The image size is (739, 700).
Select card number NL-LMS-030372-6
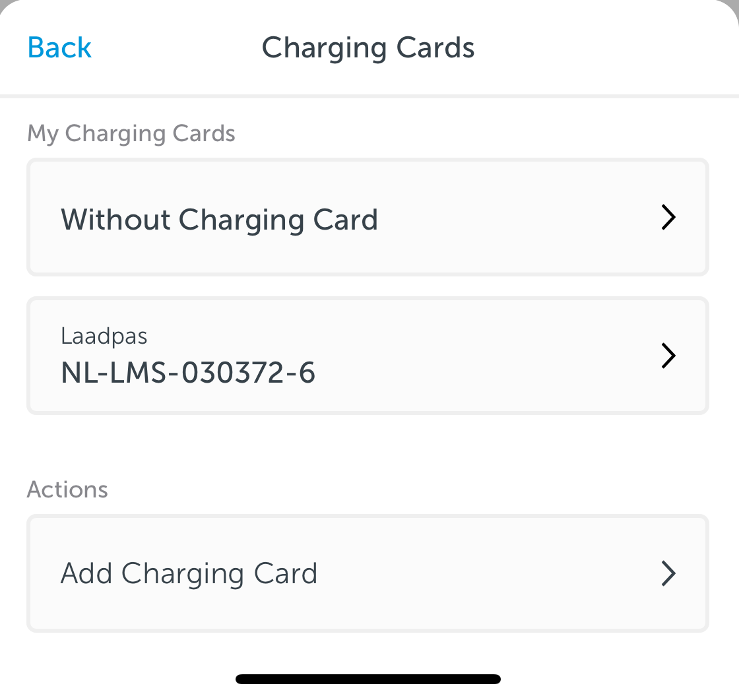[x=188, y=373]
